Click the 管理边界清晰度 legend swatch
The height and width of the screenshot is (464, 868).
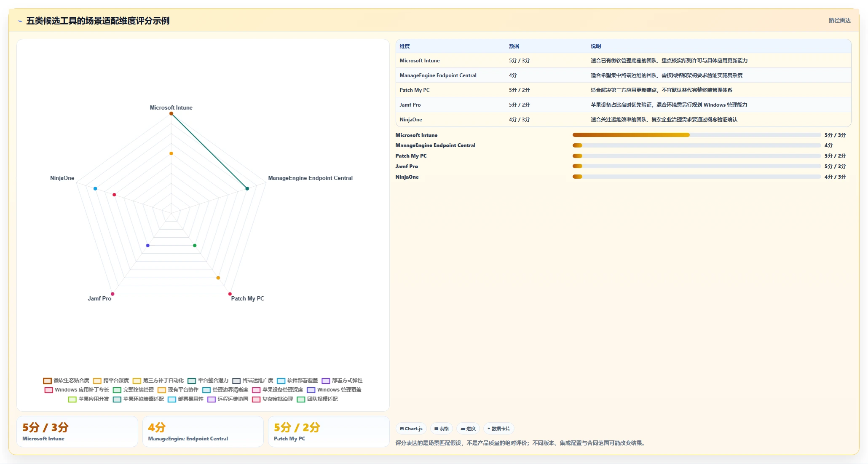(x=206, y=390)
